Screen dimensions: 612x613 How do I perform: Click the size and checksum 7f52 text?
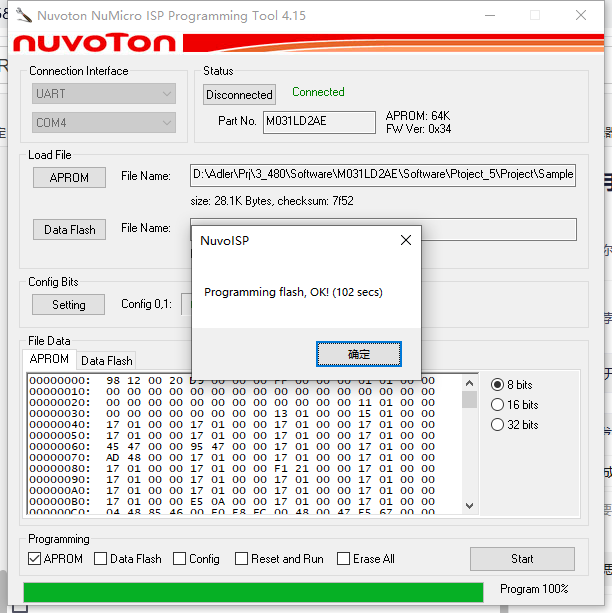pos(272,201)
